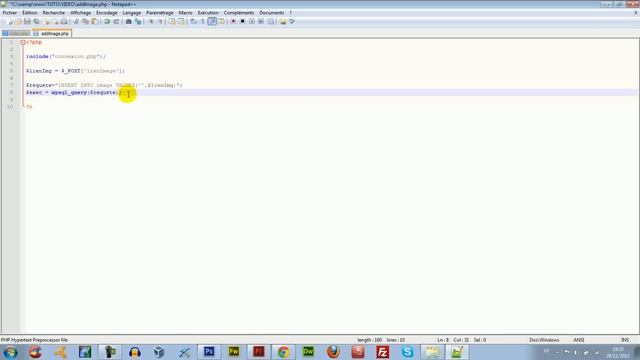Open the Macro menu

185,13
